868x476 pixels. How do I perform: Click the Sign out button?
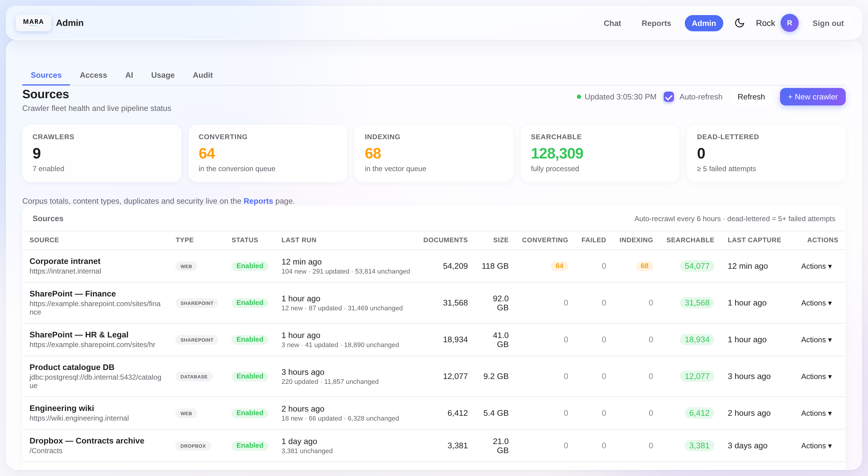828,23
